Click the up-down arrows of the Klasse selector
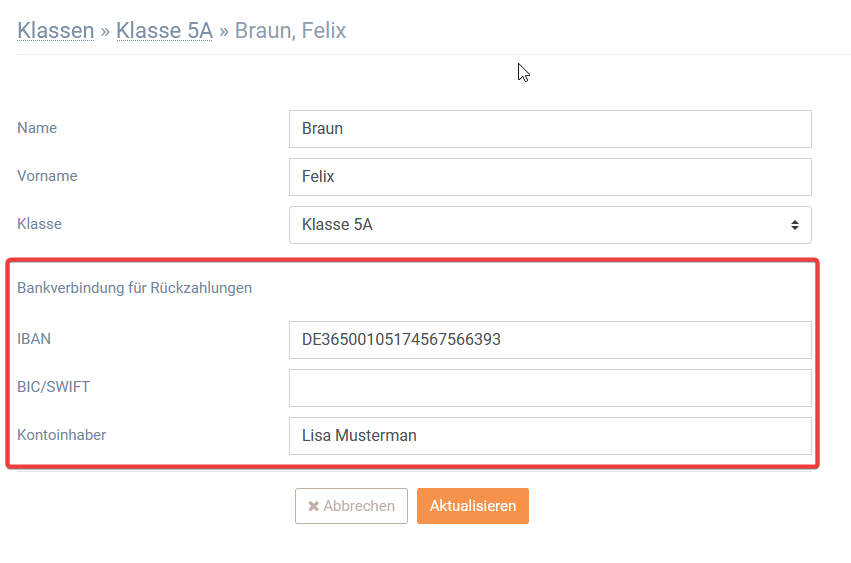This screenshot has height=563, width=851. (795, 225)
